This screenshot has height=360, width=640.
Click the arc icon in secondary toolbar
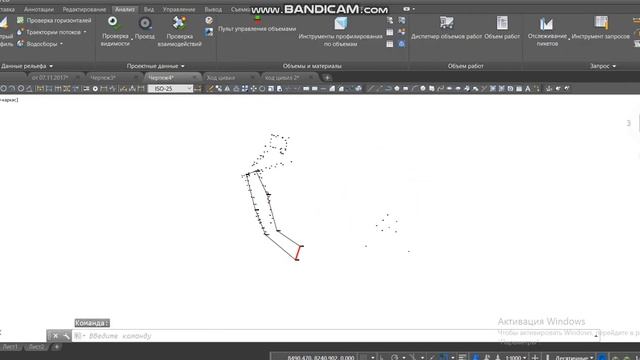click(414, 89)
